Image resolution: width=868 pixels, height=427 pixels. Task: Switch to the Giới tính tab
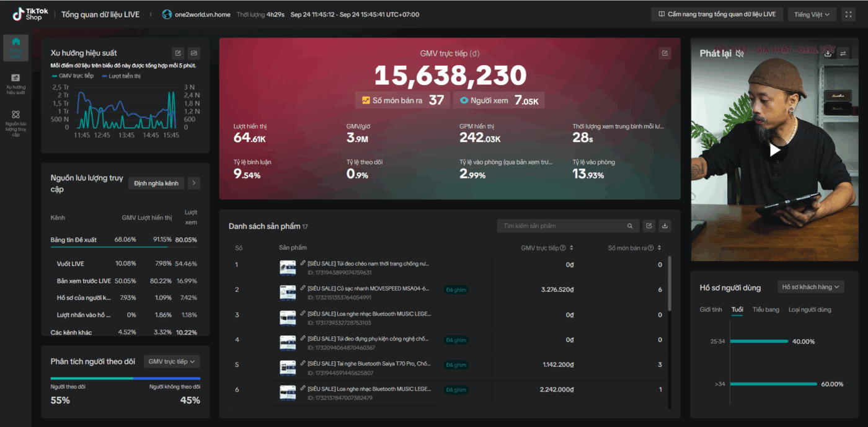click(x=711, y=309)
